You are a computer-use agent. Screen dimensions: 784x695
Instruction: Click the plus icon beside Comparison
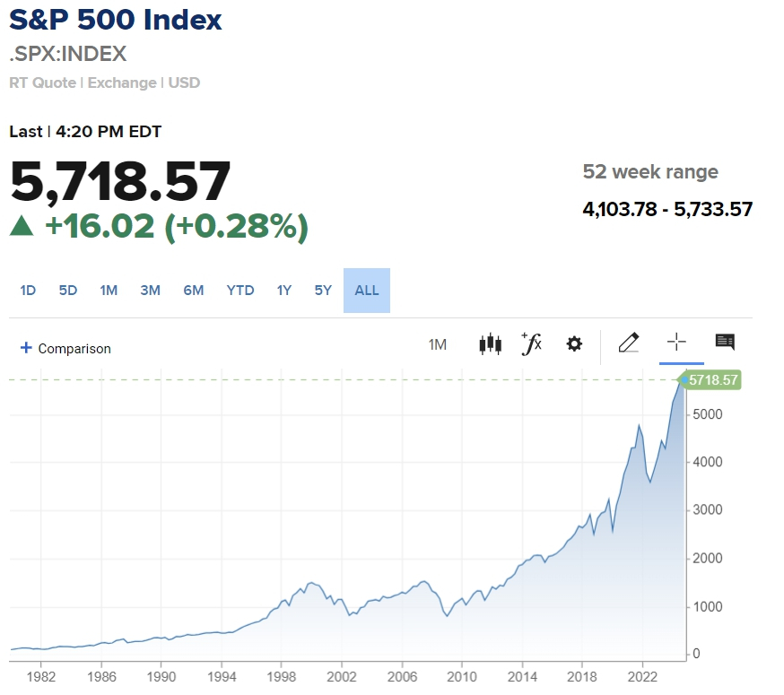pyautogui.click(x=26, y=348)
